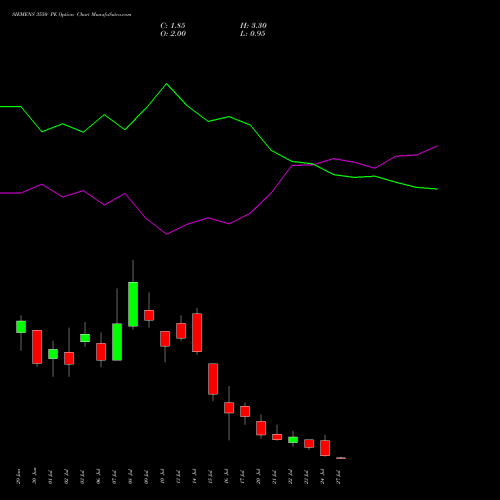Viewport: 500px width, 500px height.
Task: Click the lowest trough of the purple line
Action: pos(167,234)
